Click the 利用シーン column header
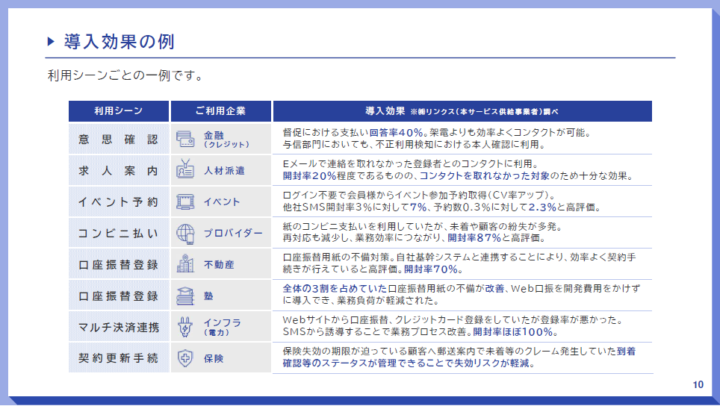720x406 pixels. pyautogui.click(x=117, y=110)
